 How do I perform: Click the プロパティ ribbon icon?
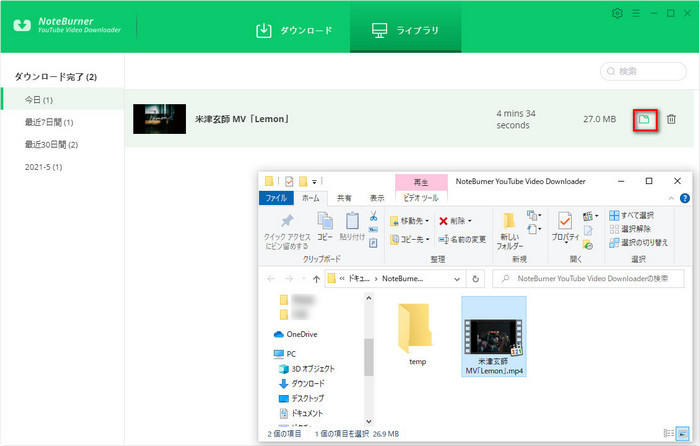pyautogui.click(x=565, y=227)
